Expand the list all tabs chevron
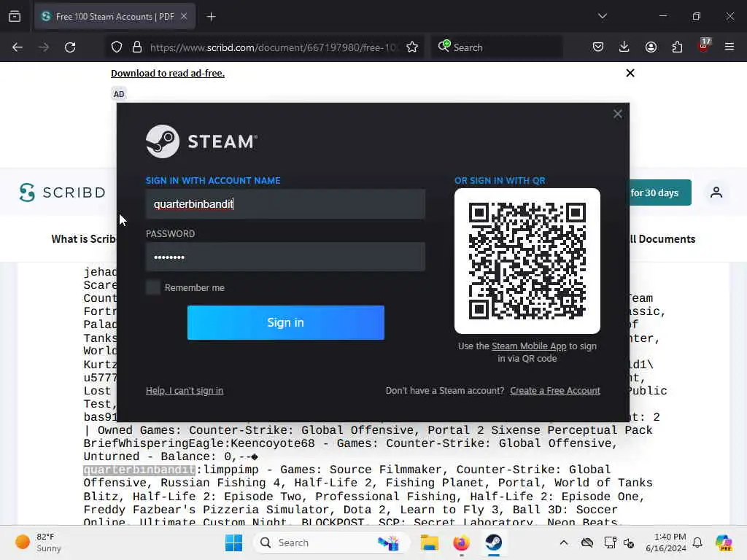The width and height of the screenshot is (747, 560). coord(602,16)
